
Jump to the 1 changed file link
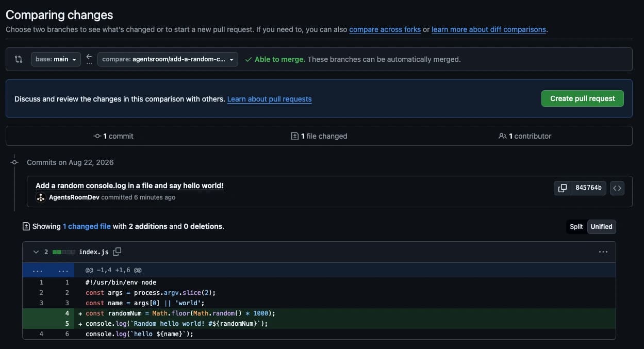tap(87, 226)
